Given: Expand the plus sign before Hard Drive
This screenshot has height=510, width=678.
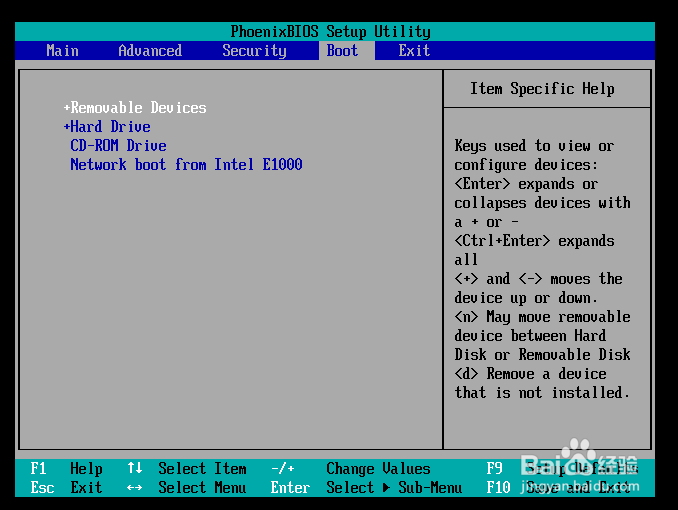Looking at the screenshot, I should 67,126.
